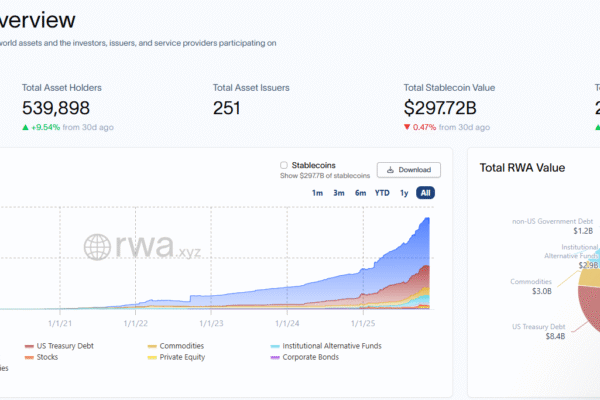Click the blue area chart peak

pos(429,219)
